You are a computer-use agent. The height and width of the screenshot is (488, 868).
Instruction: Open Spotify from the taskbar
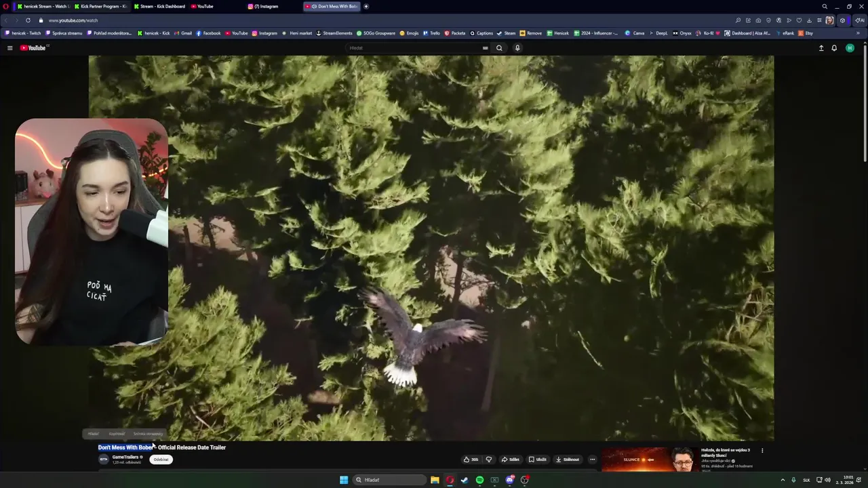tap(479, 480)
